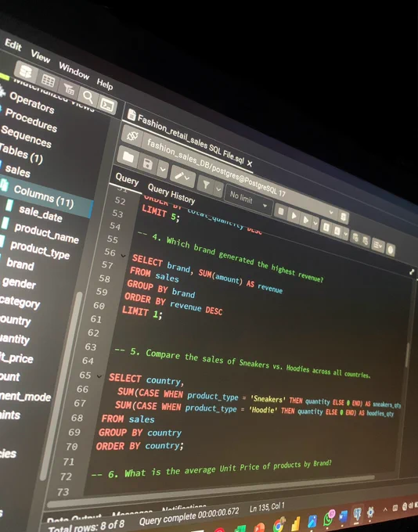The height and width of the screenshot is (532, 418).
Task: Open the View menu
Action: click(41, 56)
